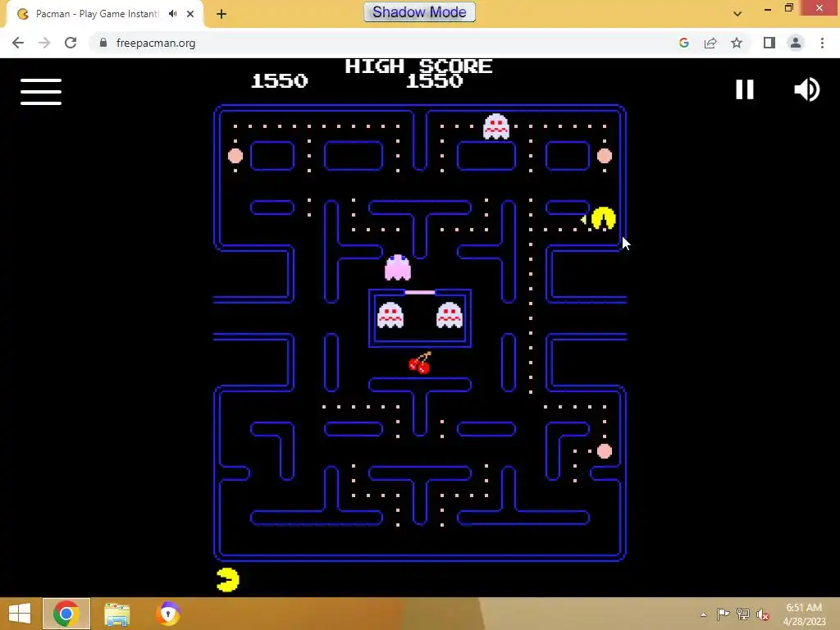Click the yellow Pacman character in maze
The image size is (840, 630).
[x=603, y=218]
